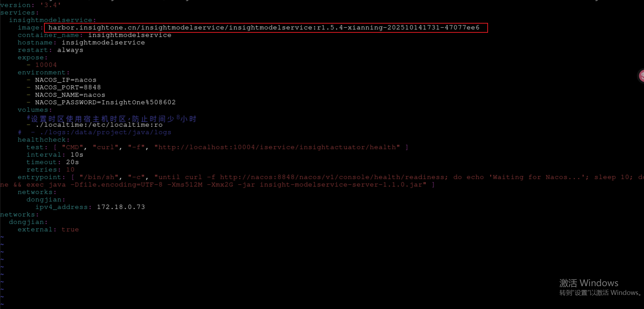Click the NACOS_IP=nacos line
The width and height of the screenshot is (644, 309).
click(x=65, y=80)
